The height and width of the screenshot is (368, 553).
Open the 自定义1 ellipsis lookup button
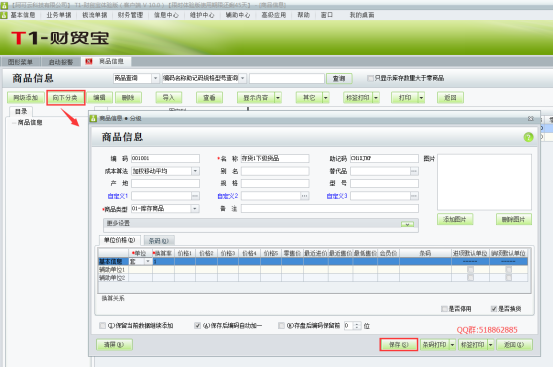tap(195, 196)
